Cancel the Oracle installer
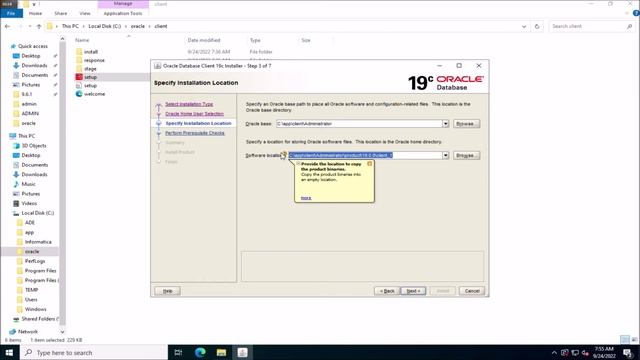This screenshot has width=640, height=360. tap(472, 291)
